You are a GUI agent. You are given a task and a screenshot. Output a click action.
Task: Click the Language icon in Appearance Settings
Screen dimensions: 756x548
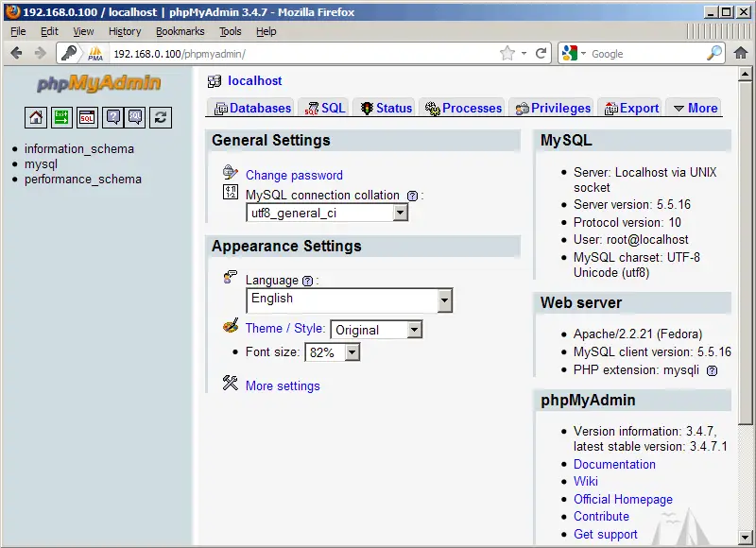tap(231, 277)
